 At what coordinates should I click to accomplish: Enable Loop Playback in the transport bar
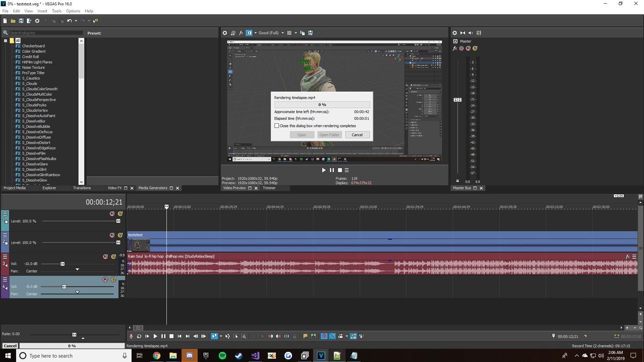[x=139, y=336]
